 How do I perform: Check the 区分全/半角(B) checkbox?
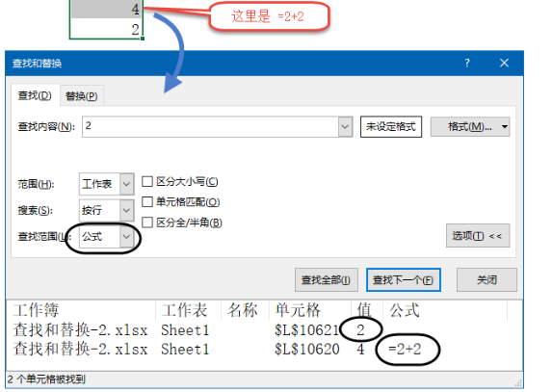[x=147, y=222]
